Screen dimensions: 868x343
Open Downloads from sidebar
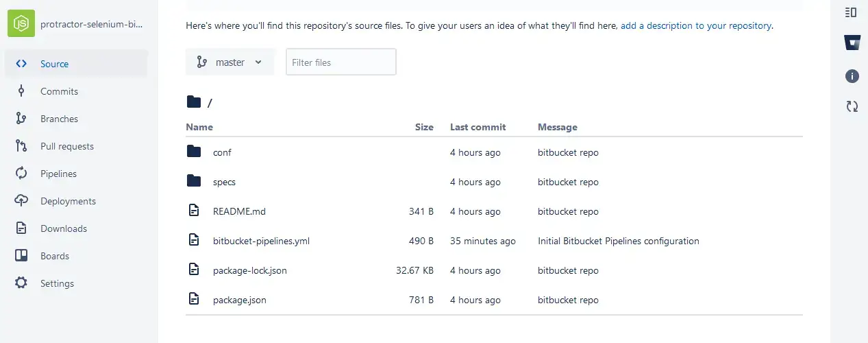(x=76, y=228)
